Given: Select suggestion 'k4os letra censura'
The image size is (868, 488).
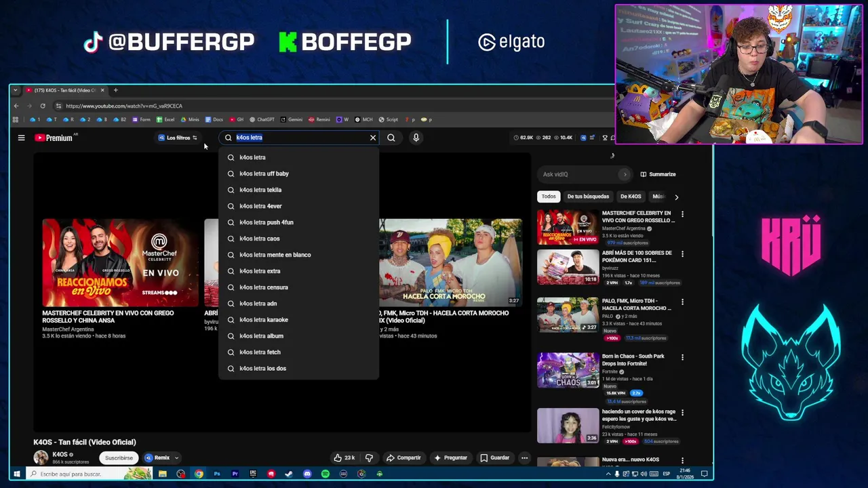Looking at the screenshot, I should (298, 287).
